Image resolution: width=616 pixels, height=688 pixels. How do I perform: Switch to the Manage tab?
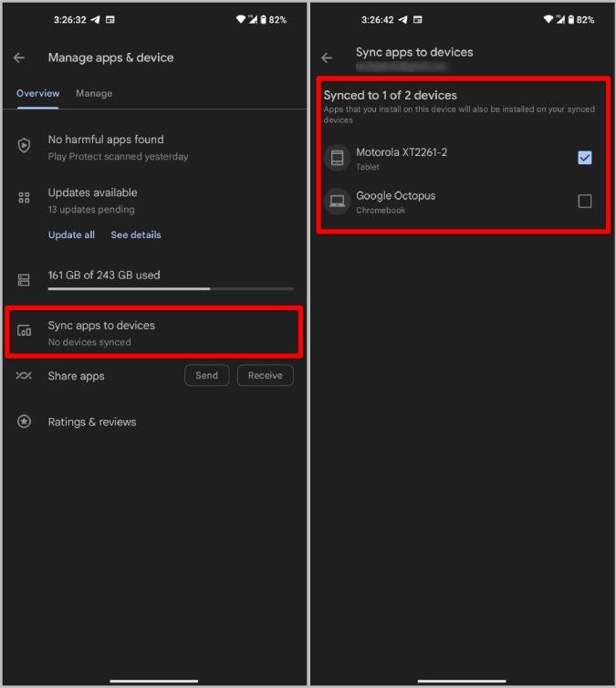[94, 93]
